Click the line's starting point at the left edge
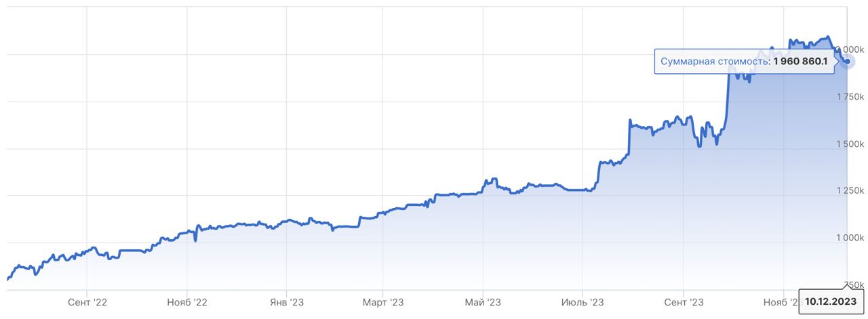868x319 pixels. click(7, 278)
